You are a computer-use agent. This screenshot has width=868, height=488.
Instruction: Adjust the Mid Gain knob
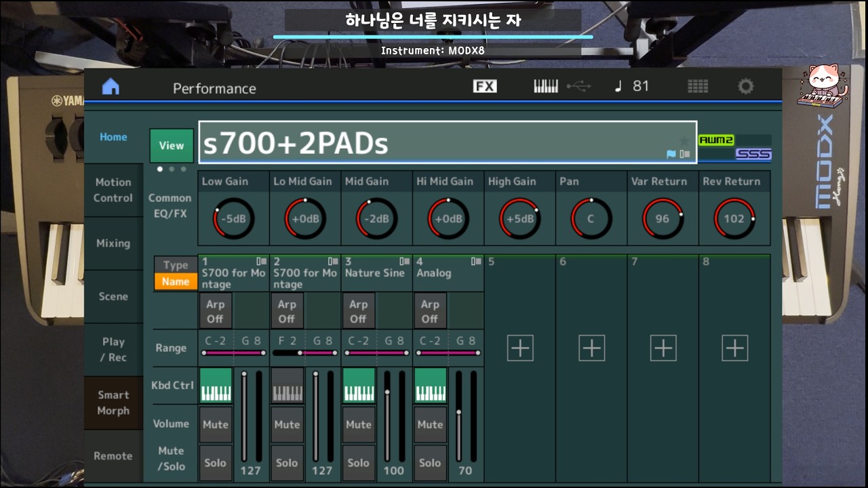coord(377,219)
